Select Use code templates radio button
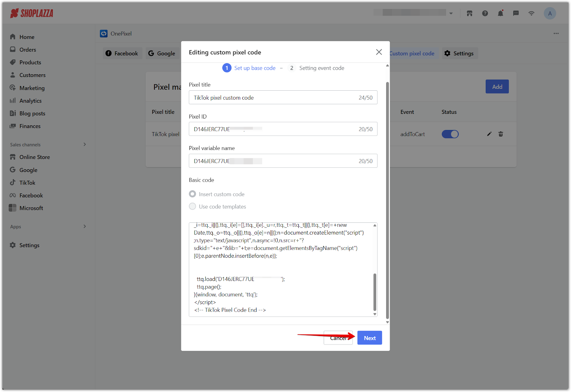Screen dimensions: 571x392 pos(192,206)
